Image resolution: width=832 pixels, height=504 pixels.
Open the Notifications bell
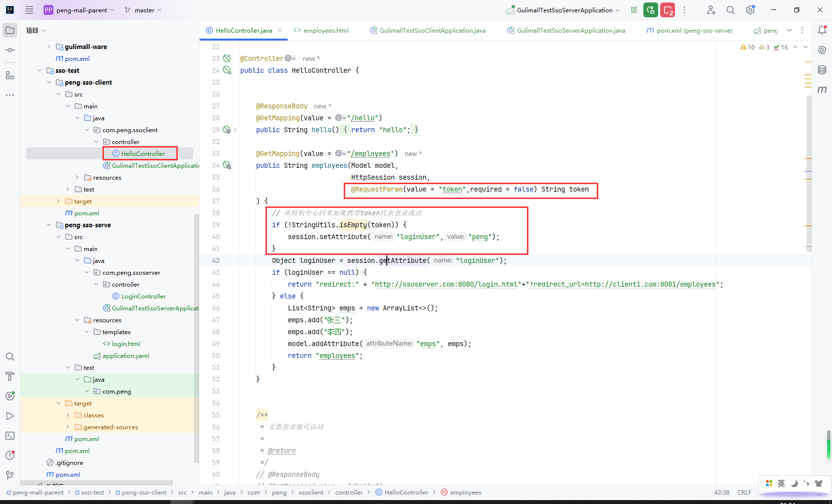(x=822, y=30)
